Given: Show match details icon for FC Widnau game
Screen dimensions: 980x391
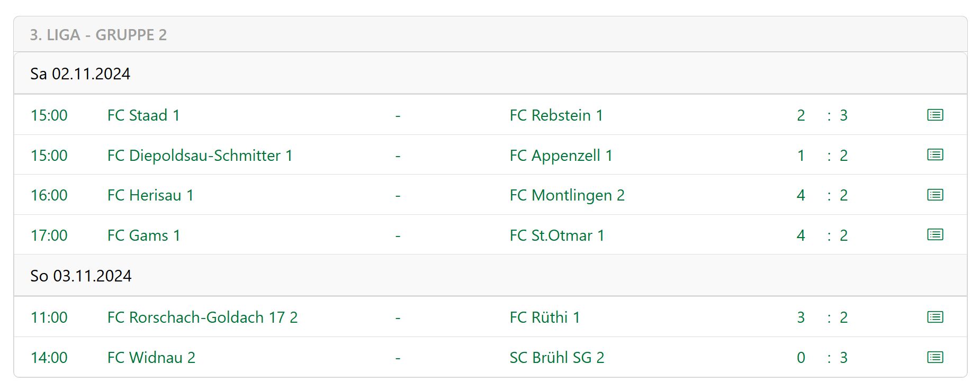Looking at the screenshot, I should tap(935, 358).
